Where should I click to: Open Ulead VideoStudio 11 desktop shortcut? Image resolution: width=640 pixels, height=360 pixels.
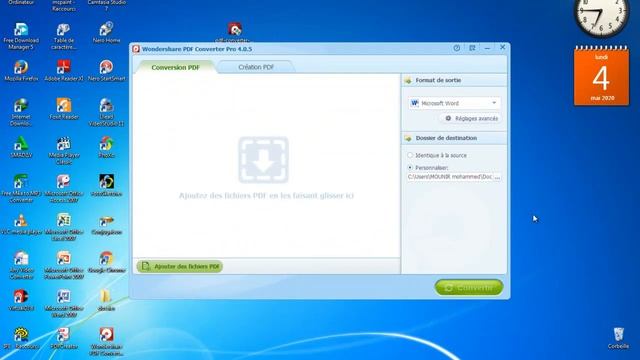pos(106,112)
